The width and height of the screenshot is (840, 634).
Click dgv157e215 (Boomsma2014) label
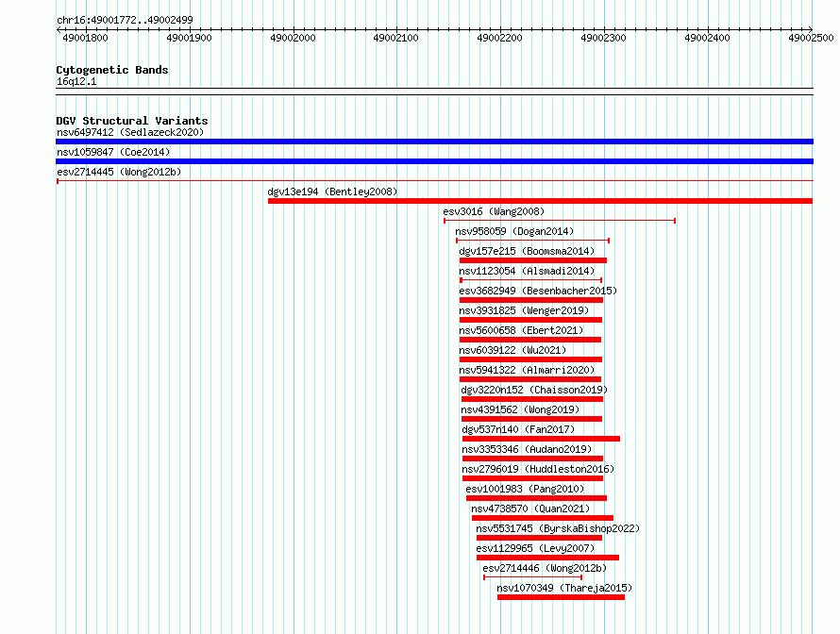click(x=527, y=251)
